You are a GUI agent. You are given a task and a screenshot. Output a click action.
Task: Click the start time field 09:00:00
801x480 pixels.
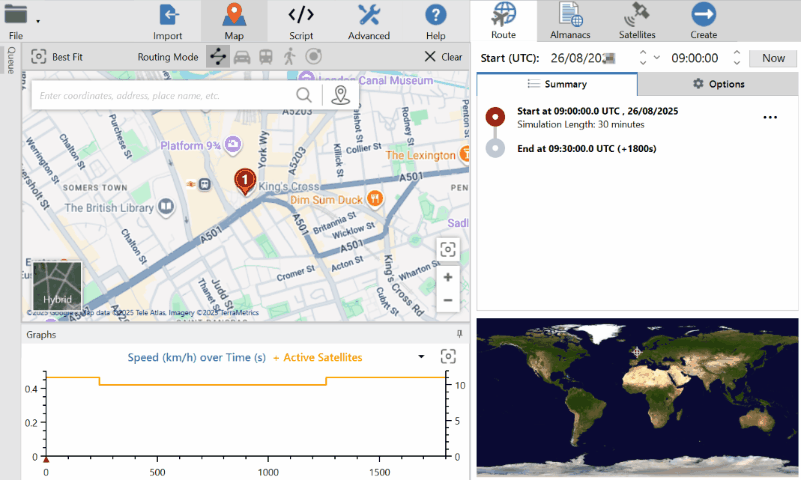(695, 58)
